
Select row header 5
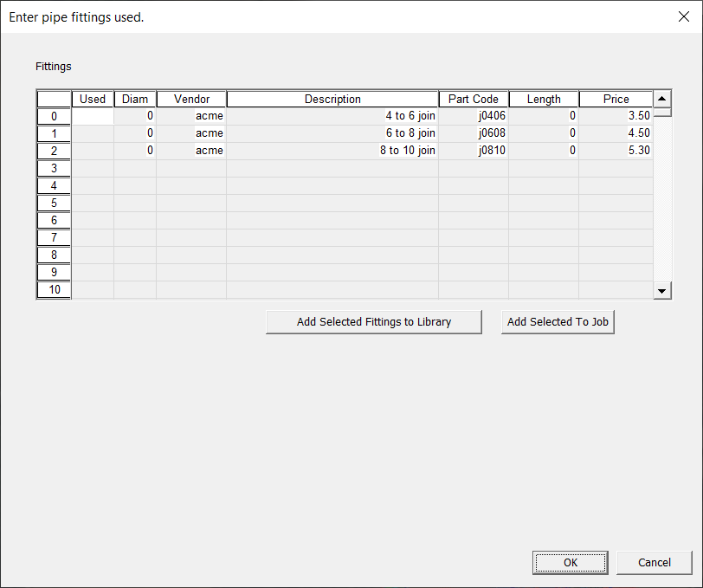[x=54, y=203]
